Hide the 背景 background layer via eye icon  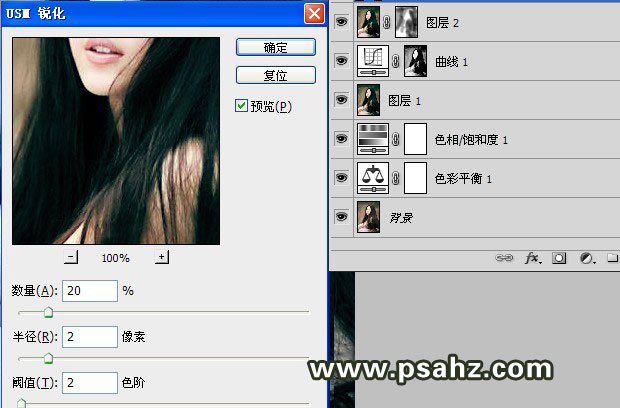click(341, 217)
